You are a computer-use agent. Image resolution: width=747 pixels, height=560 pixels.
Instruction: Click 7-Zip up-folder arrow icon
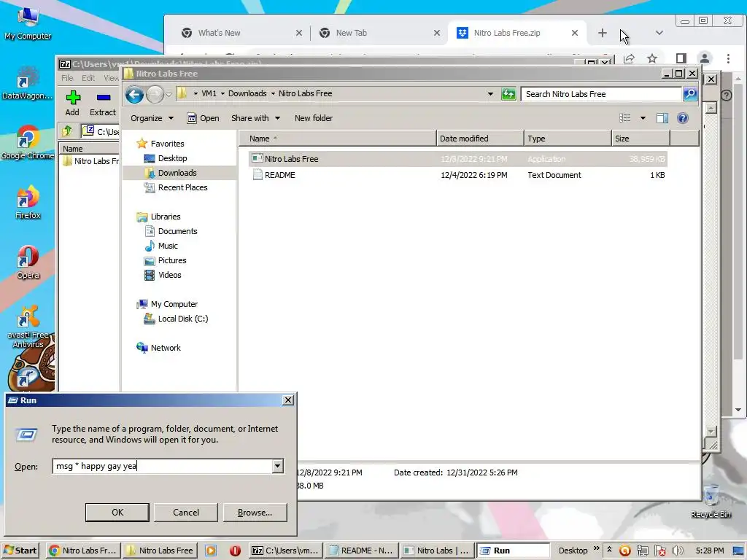click(66, 131)
